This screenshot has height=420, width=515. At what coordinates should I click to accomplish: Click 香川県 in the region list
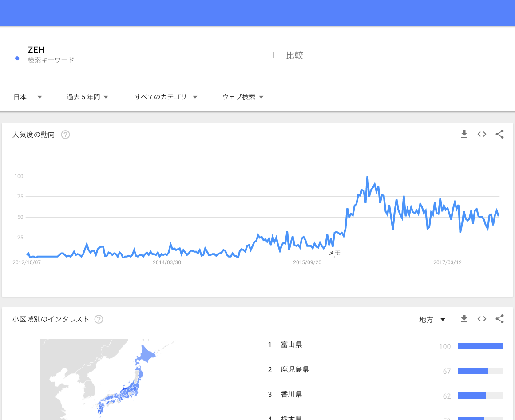point(291,395)
